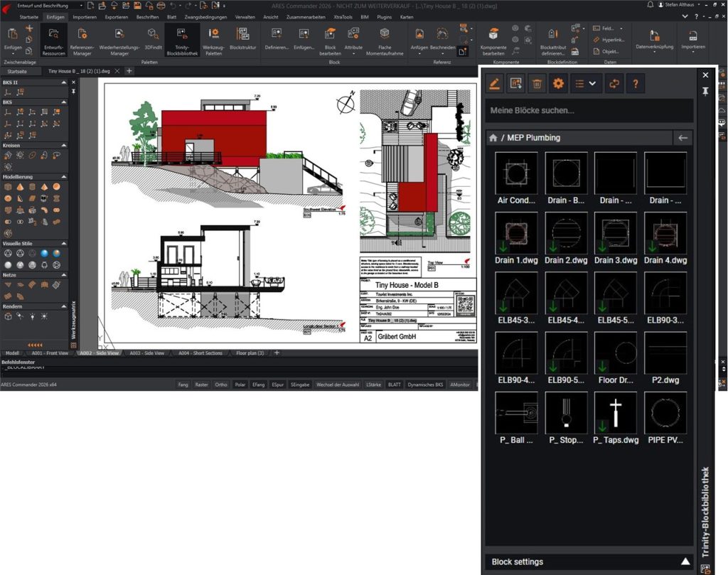
Task: Toggle Ortho mode in status bar
Action: tap(221, 385)
